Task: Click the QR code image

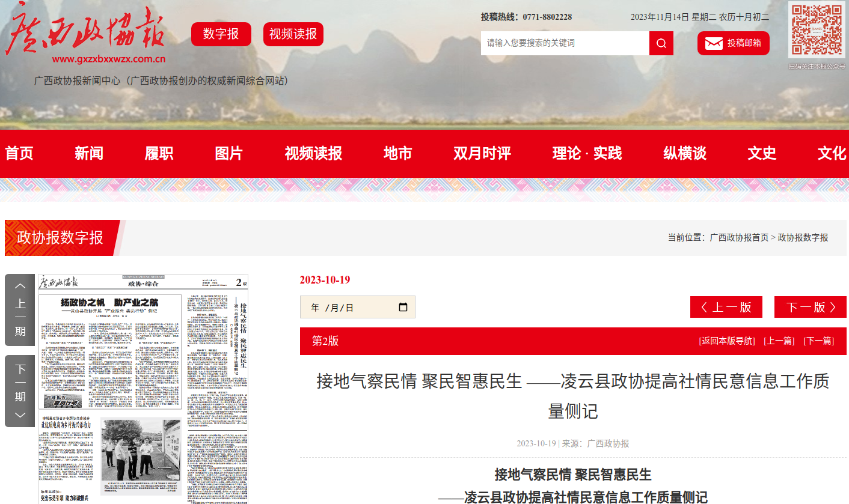Action: pos(817,30)
